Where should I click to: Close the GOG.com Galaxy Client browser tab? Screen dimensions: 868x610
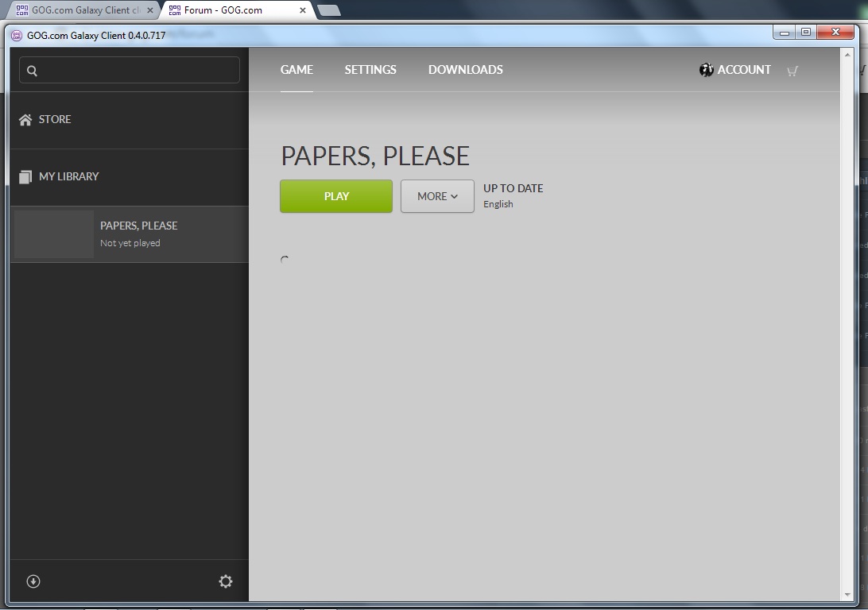pyautogui.click(x=150, y=10)
